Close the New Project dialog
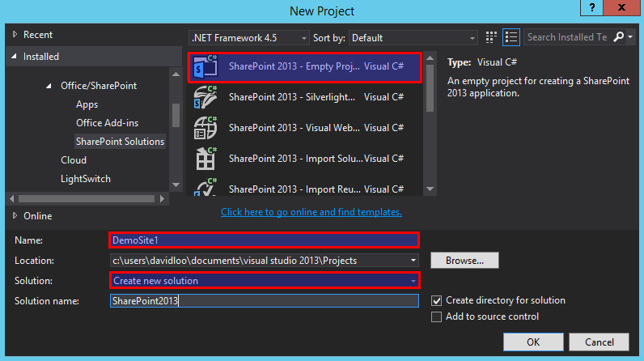The width and height of the screenshot is (644, 361). tap(621, 7)
